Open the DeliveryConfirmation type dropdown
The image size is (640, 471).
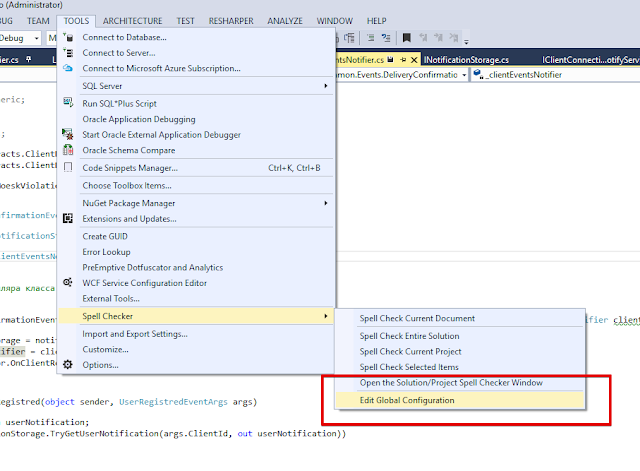tap(464, 75)
